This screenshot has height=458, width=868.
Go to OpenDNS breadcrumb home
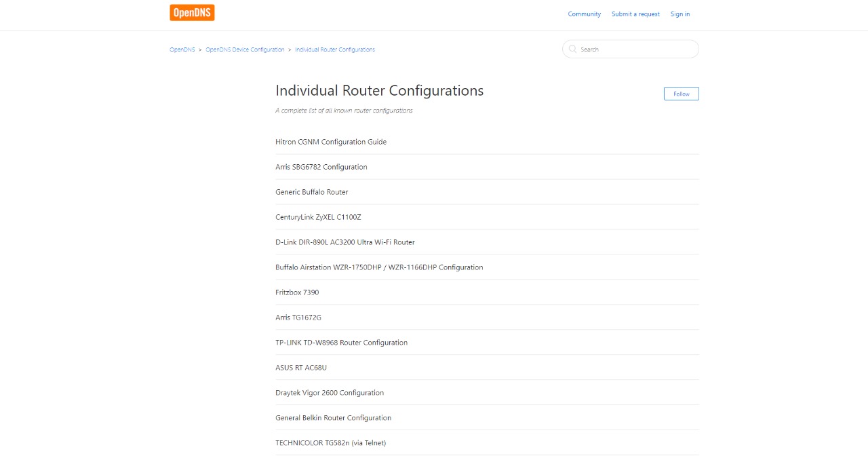(x=182, y=50)
